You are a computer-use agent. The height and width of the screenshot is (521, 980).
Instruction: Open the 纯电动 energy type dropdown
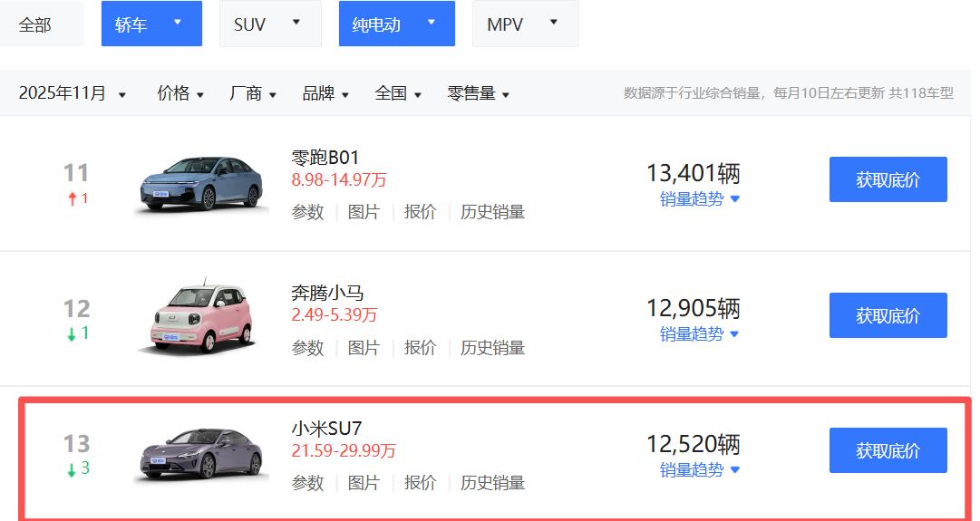[x=396, y=24]
